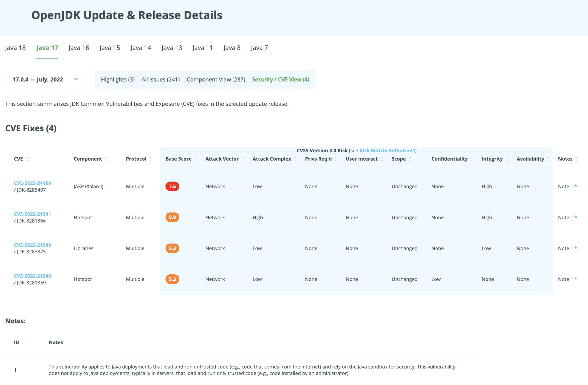Click Note 1 for CVE-2022-21540
This screenshot has height=385, width=588.
click(568, 279)
